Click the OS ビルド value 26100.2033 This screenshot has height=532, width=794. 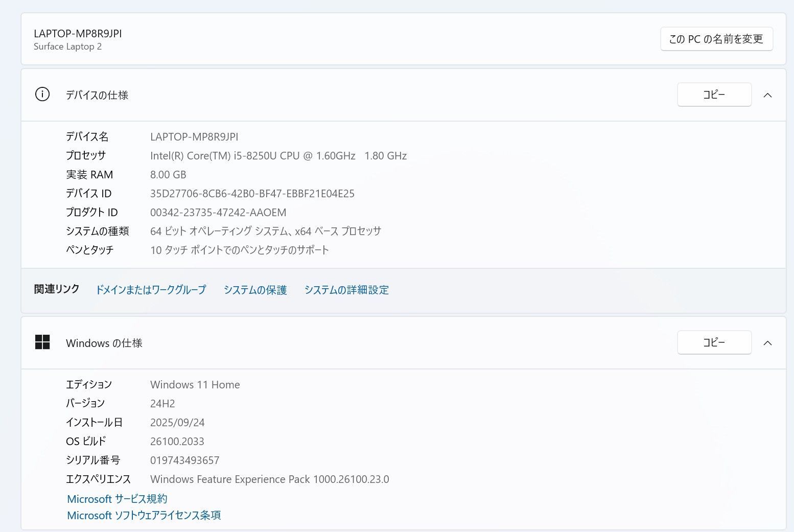pyautogui.click(x=177, y=442)
